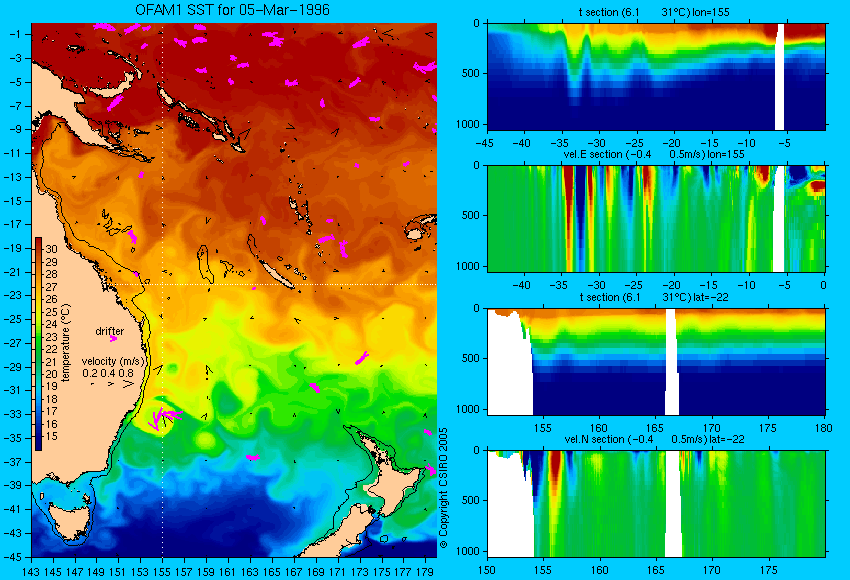Click the Copyright CSIRO 2005 text
Viewport: 850px width, 580px height.
pos(443,488)
